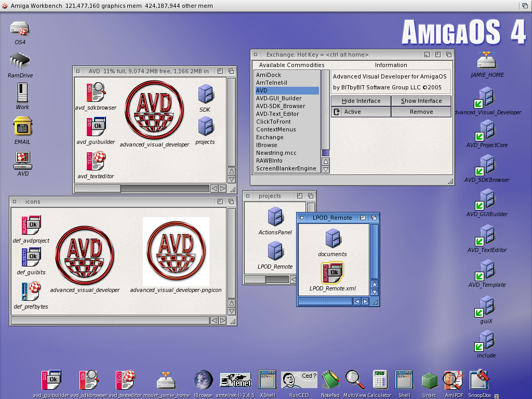532x399 pixels.
Task: Launch amtelnet-II from the dock
Action: pyautogui.click(x=235, y=380)
